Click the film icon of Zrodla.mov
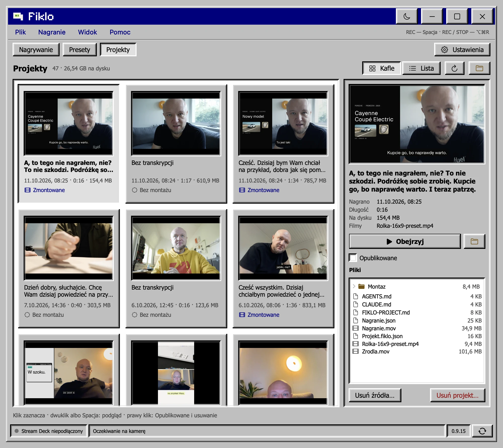The image size is (503, 448). tap(356, 351)
